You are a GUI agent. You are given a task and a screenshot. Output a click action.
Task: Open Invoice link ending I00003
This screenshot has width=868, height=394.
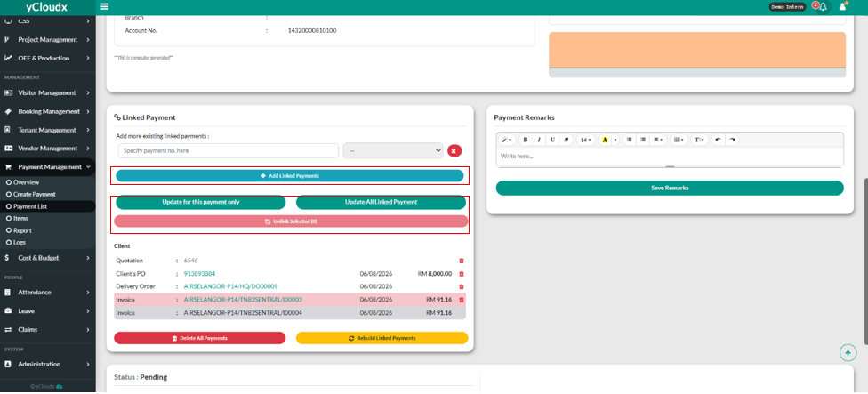point(243,300)
